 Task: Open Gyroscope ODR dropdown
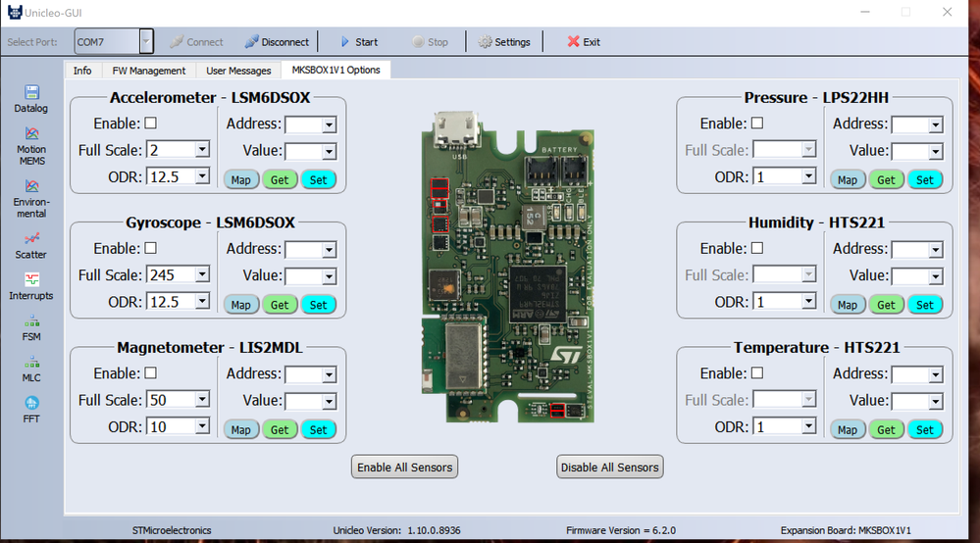point(202,302)
